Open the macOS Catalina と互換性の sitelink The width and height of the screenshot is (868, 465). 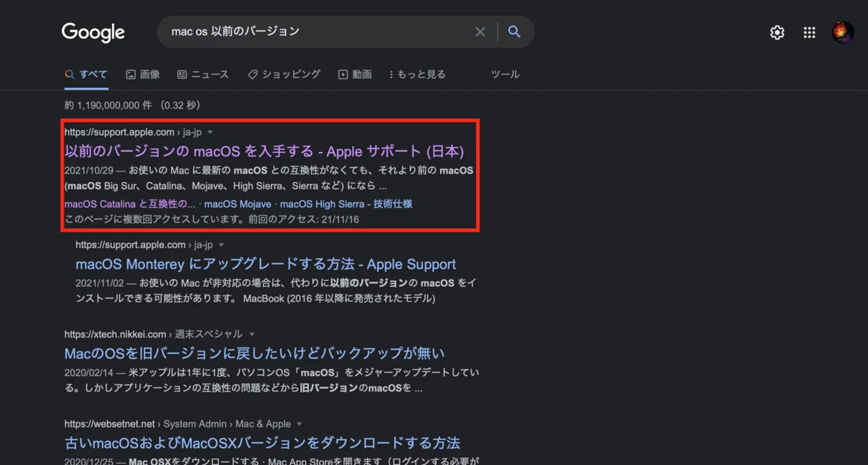click(130, 204)
